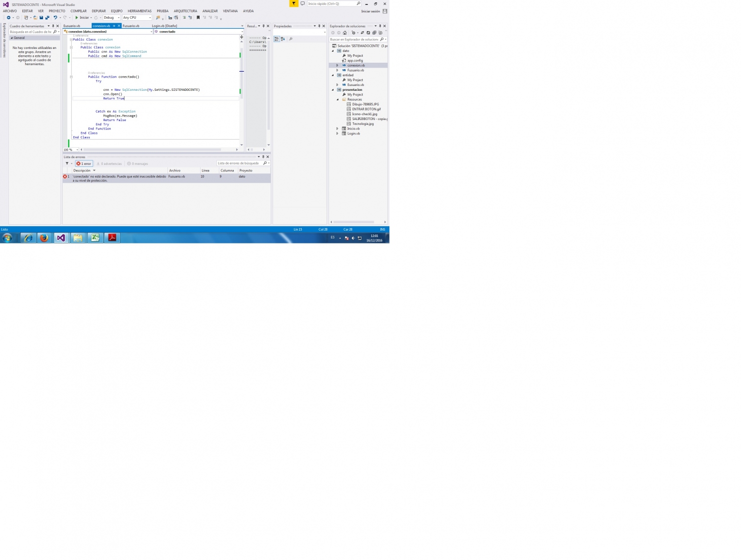Open the Windows Start menu
Screen dimensions: 741x560
[7, 238]
